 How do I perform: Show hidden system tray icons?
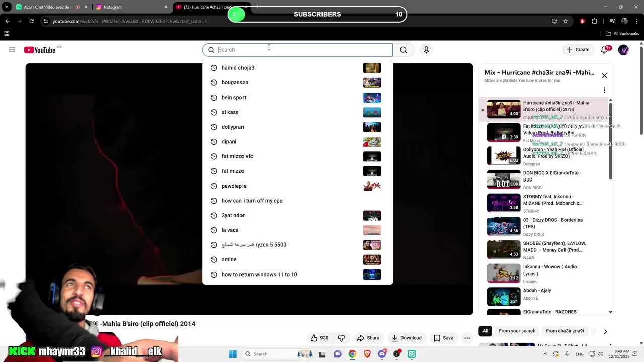(x=545, y=354)
